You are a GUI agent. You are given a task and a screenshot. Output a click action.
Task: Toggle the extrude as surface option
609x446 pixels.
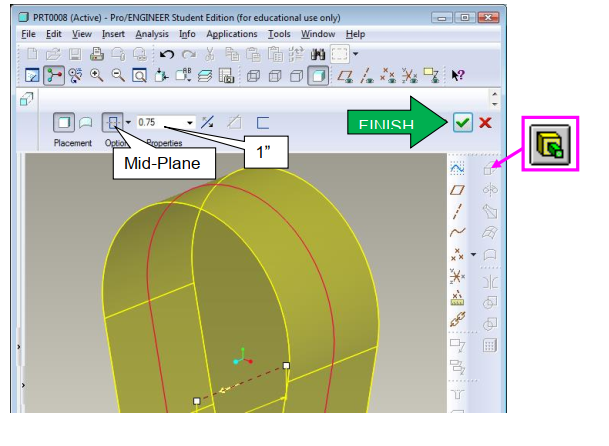(x=86, y=122)
